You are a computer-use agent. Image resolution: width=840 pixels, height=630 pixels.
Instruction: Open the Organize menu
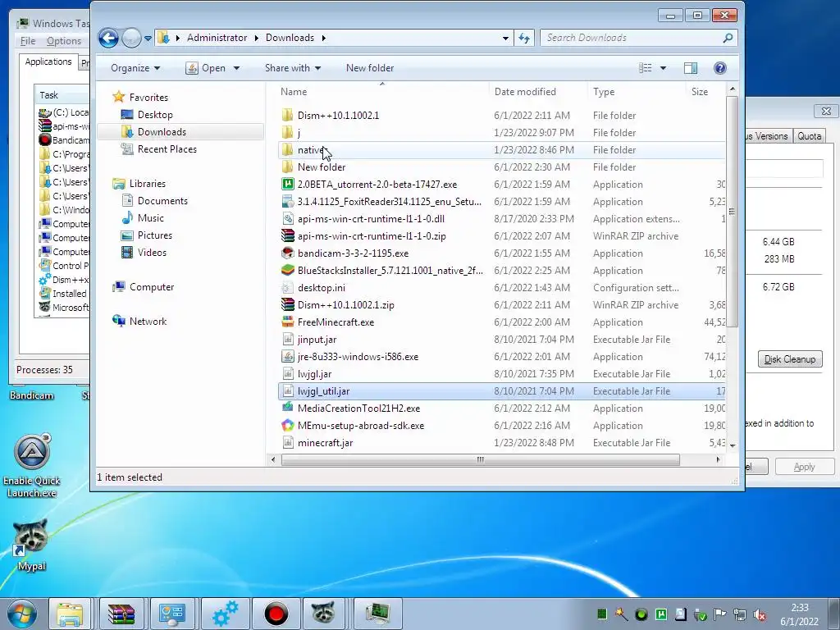135,68
